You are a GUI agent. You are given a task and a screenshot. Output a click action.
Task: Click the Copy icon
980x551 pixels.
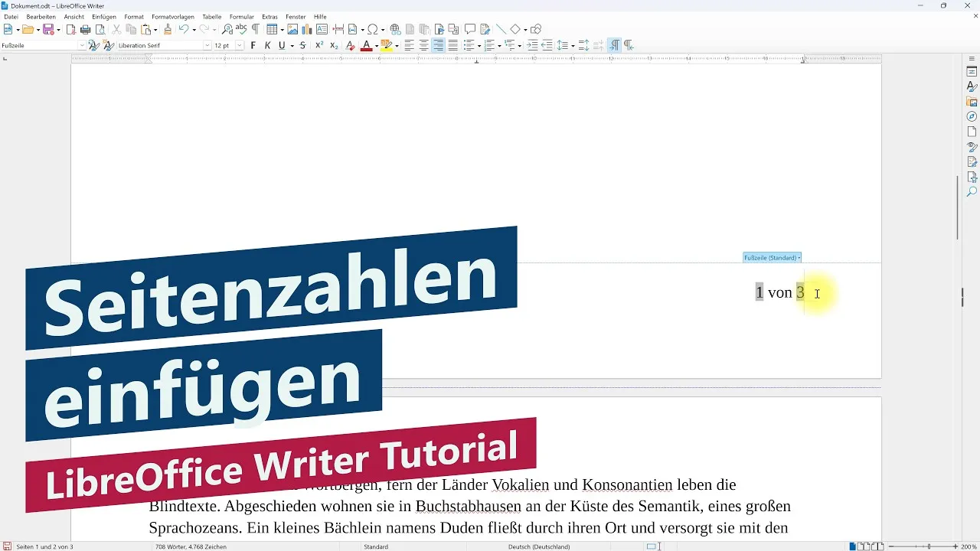[131, 30]
